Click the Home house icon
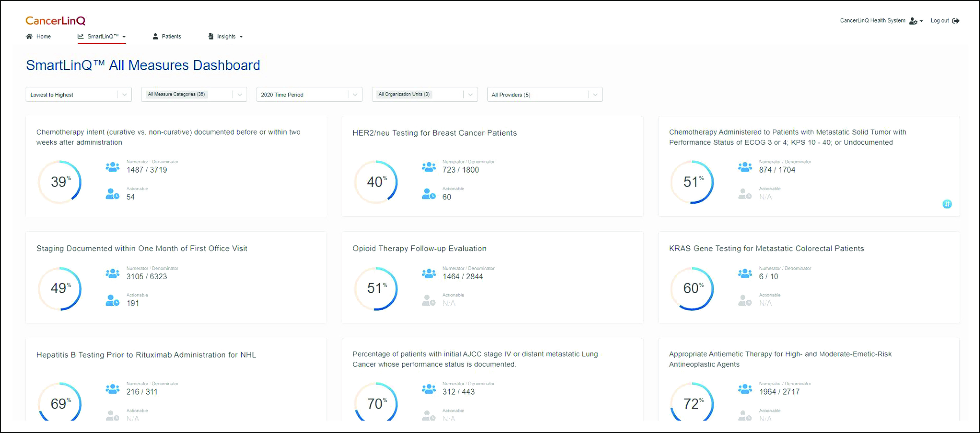The height and width of the screenshot is (433, 980). [29, 36]
